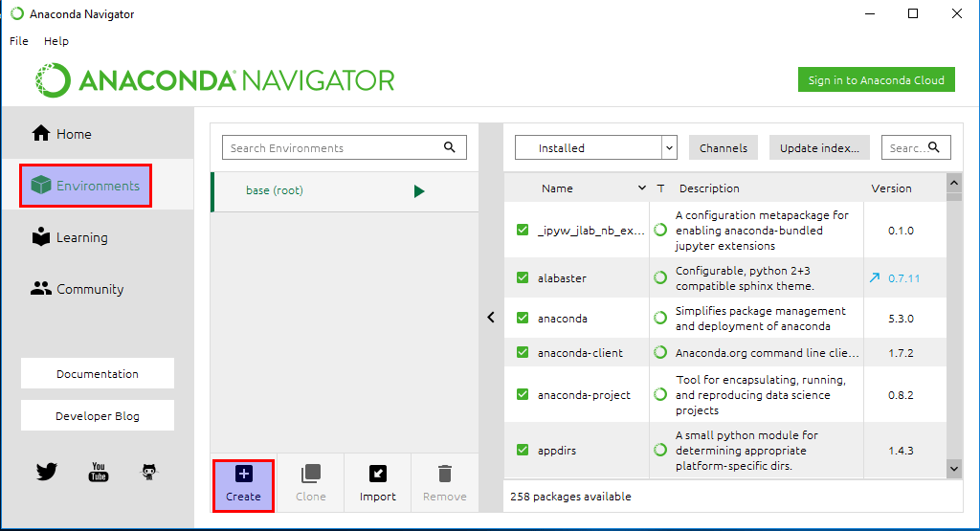980x531 pixels.
Task: Open the Twitter link icon
Action: point(47,471)
